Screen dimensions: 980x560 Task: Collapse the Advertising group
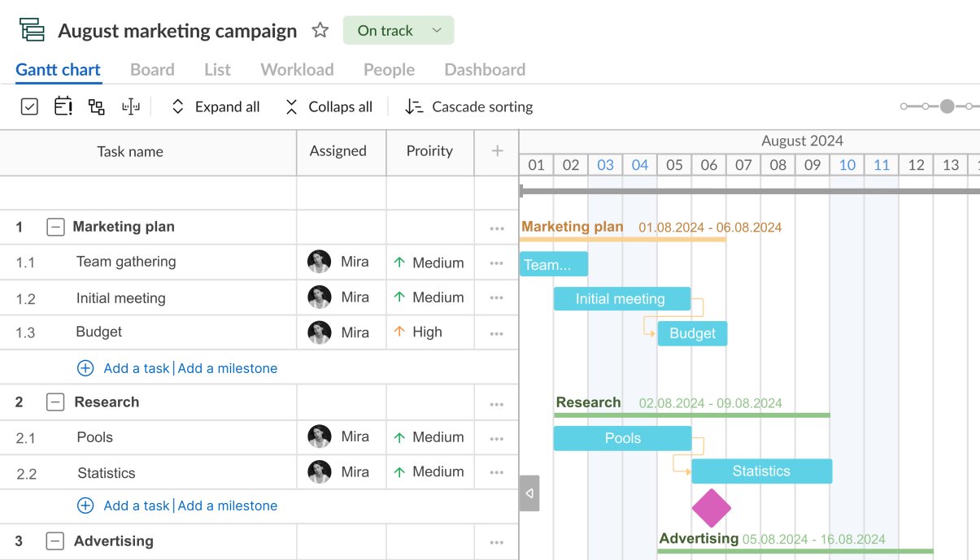point(55,540)
